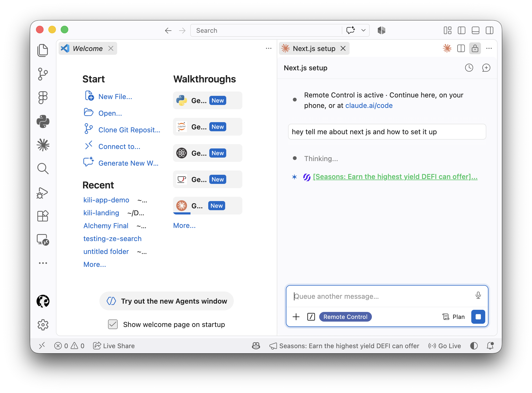
Task: Open the Manage gear settings menu
Action: [x=43, y=325]
